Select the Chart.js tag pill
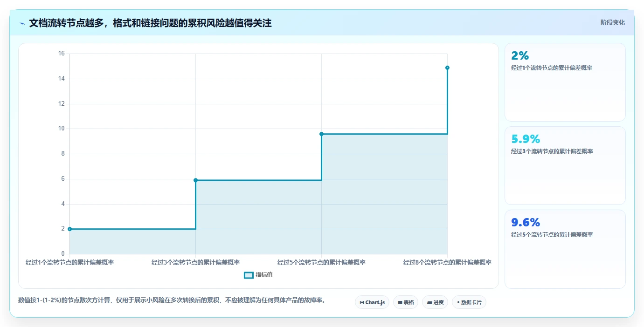 372,302
